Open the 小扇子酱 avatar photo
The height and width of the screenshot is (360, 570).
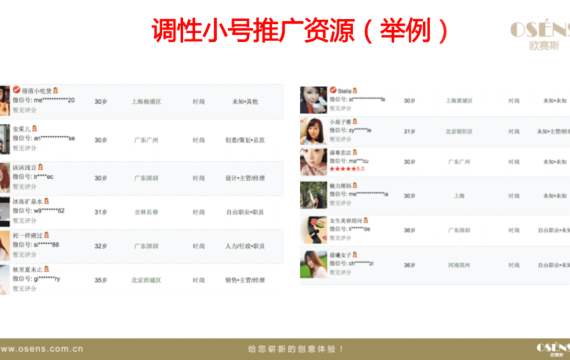pos(313,131)
